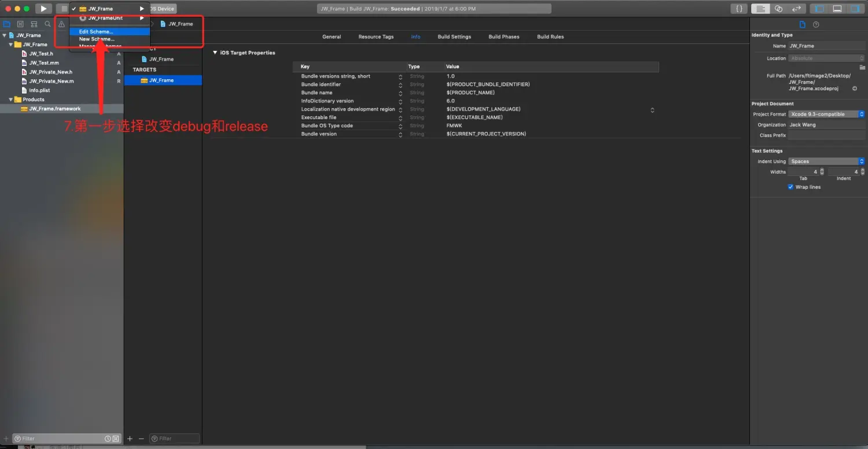Collapse iOS Target Properties section
The width and height of the screenshot is (868, 449).
[x=215, y=53]
